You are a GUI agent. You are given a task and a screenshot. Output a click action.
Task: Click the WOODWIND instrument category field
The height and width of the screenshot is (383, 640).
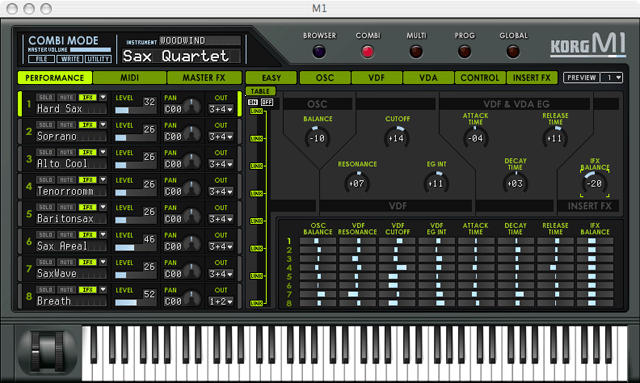200,40
